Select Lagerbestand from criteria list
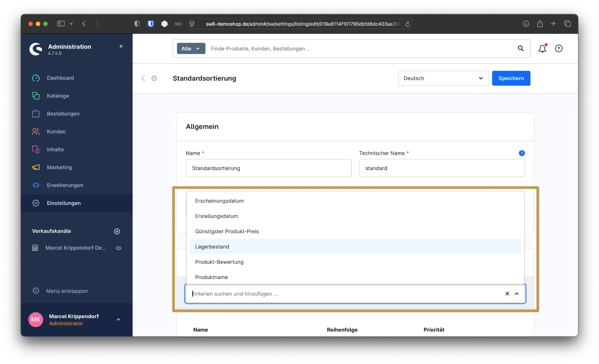The width and height of the screenshot is (599, 364). pos(212,246)
